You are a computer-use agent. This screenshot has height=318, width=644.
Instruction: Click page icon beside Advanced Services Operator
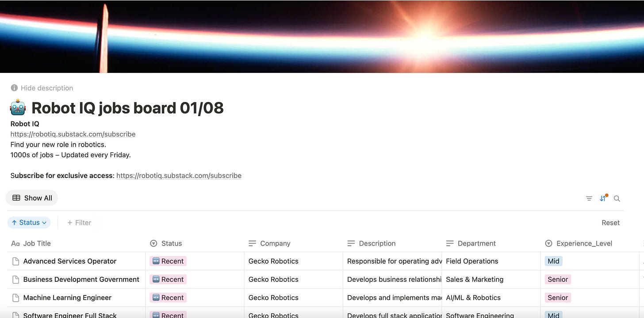15,261
